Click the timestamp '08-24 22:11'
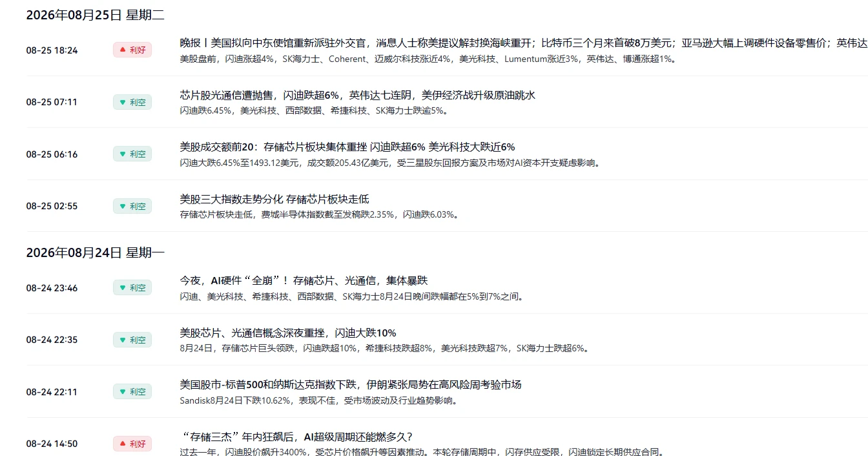This screenshot has width=868, height=456. (x=52, y=392)
